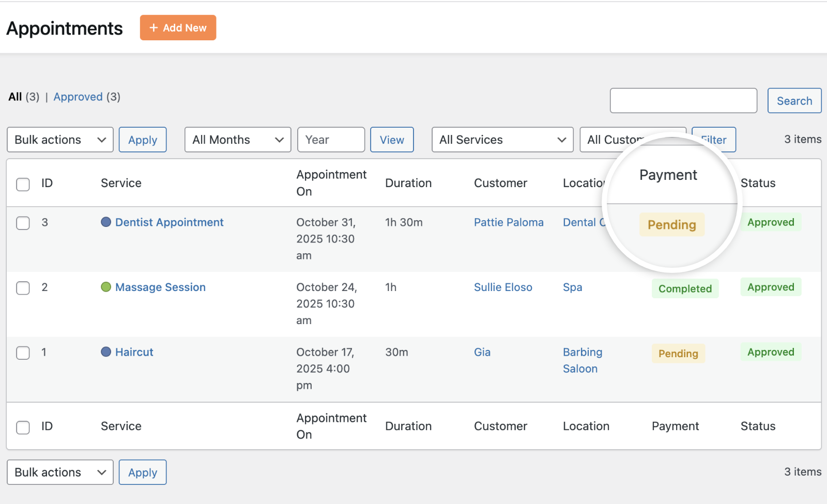Screen dimensions: 827x504
Task: Tick the checkbox for appointment ID 3
Action: (x=23, y=223)
